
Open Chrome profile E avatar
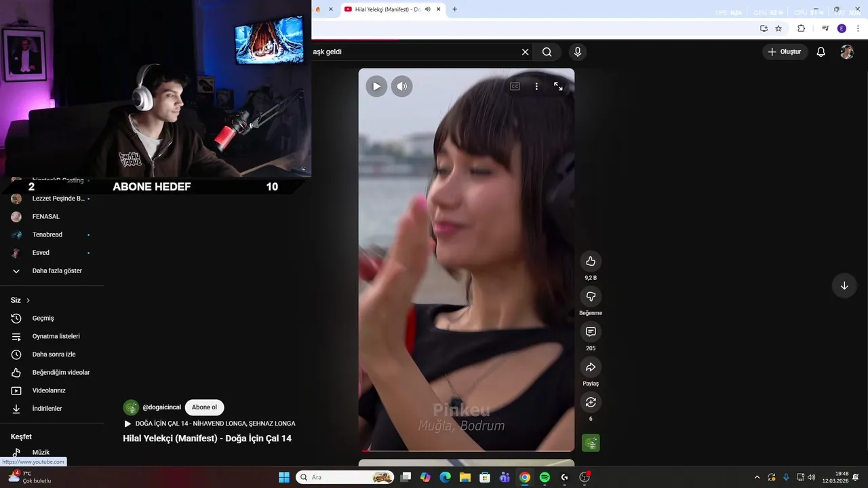pos(842,28)
